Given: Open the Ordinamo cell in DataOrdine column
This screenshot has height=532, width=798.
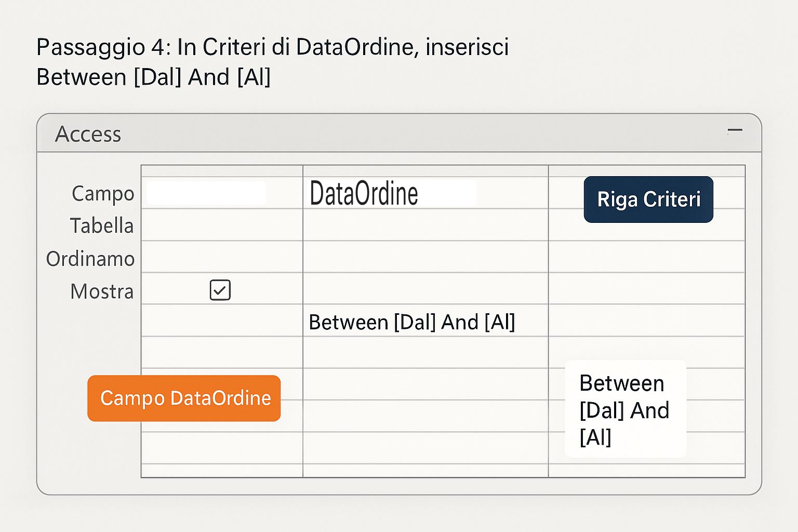Looking at the screenshot, I should pyautogui.click(x=425, y=257).
